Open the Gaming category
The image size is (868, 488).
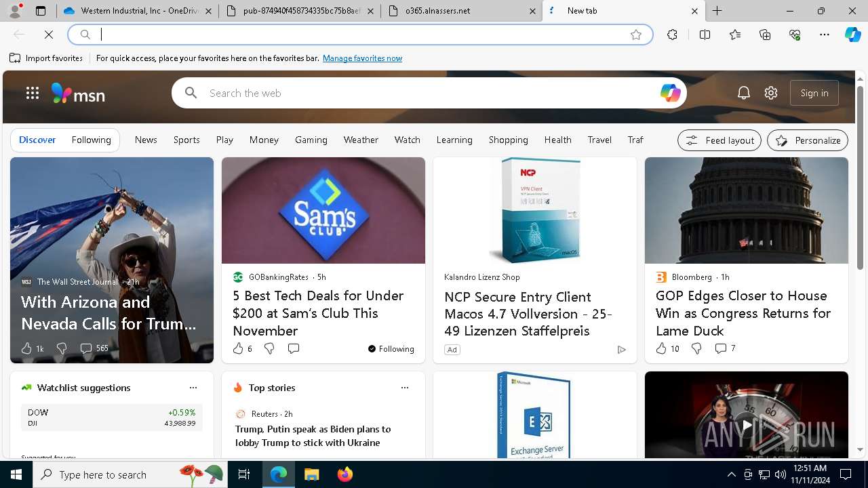coord(311,140)
